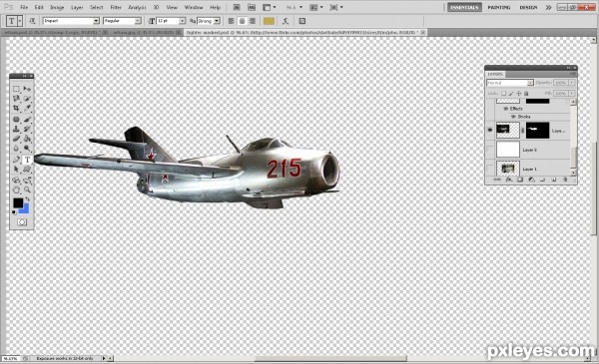Open the layer Opacity slider arrow

[571, 83]
